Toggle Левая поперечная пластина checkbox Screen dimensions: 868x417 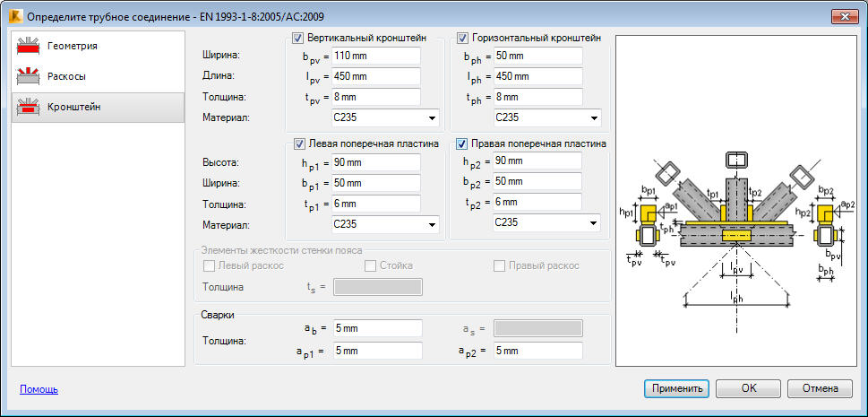tap(299, 143)
